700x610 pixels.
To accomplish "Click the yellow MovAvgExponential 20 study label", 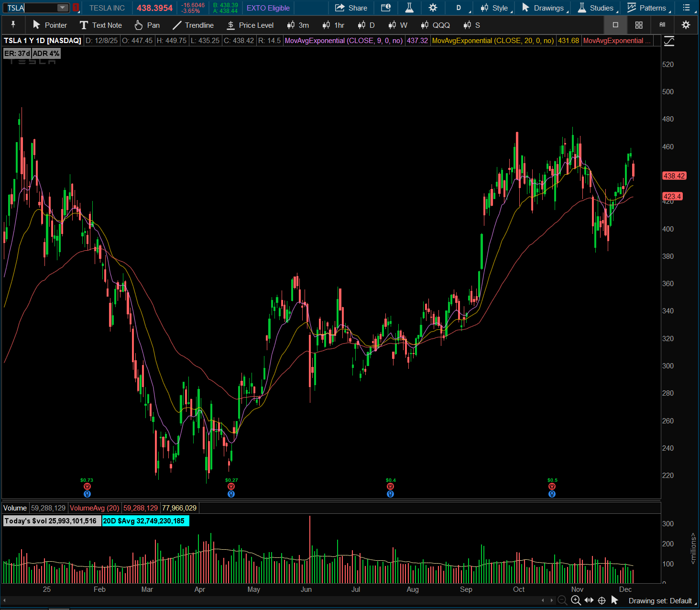I will 493,41.
